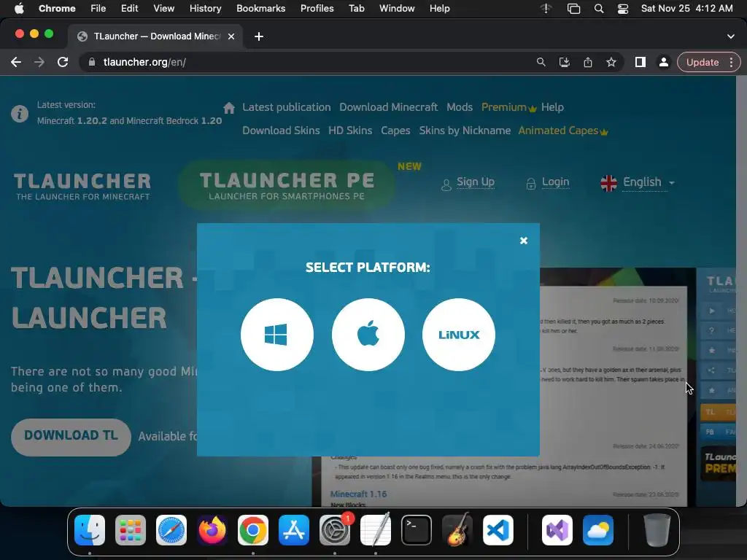Click the Sign Up link
Screen dimensions: 747x560
point(476,182)
